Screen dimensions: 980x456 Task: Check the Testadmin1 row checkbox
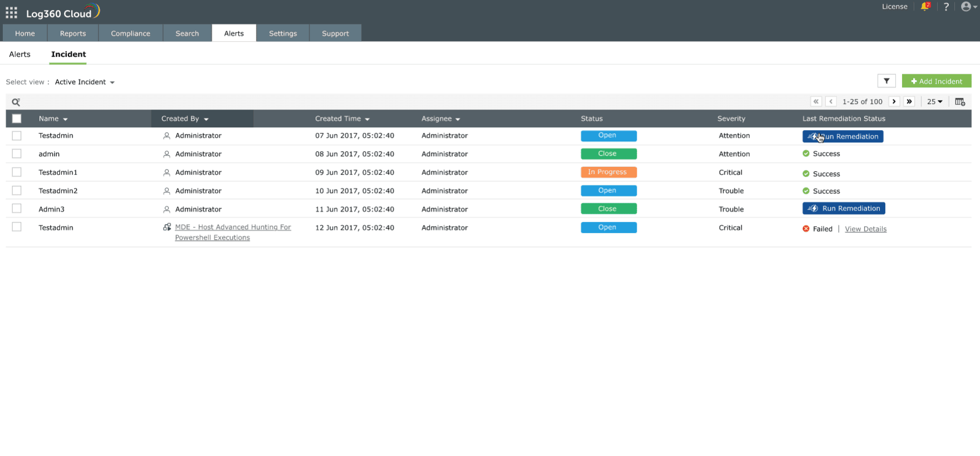pos(17,172)
